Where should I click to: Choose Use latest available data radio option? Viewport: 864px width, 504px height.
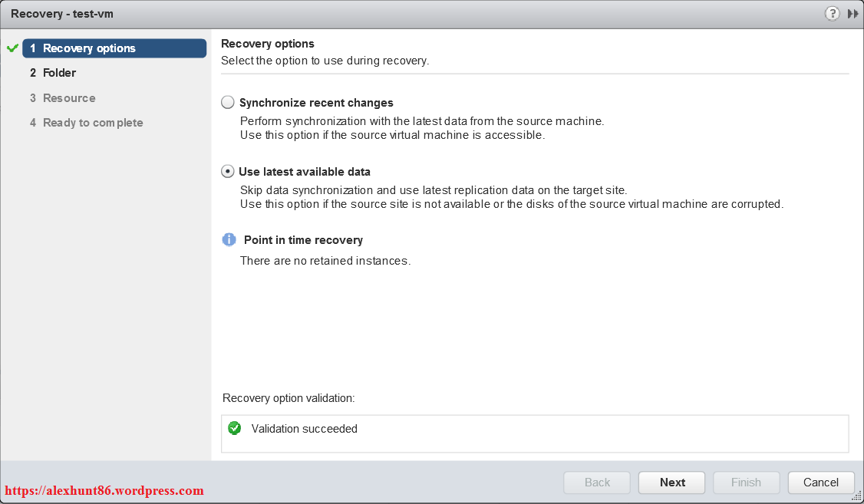point(228,172)
